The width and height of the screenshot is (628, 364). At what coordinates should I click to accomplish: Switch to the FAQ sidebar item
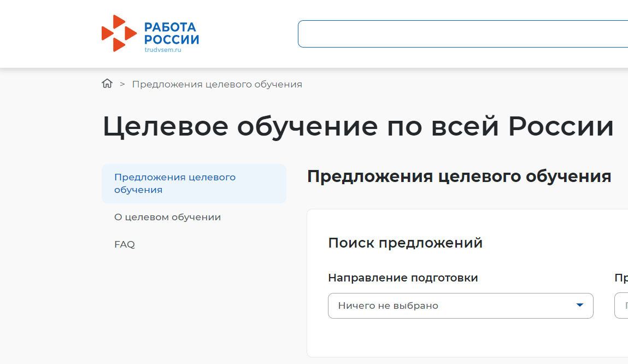click(x=125, y=244)
